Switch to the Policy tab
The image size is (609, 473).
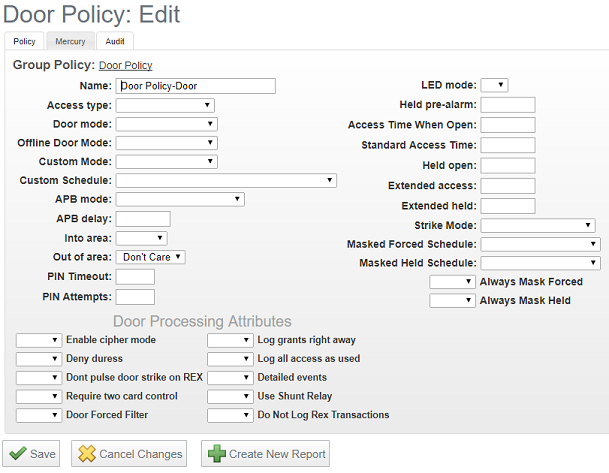(x=24, y=41)
